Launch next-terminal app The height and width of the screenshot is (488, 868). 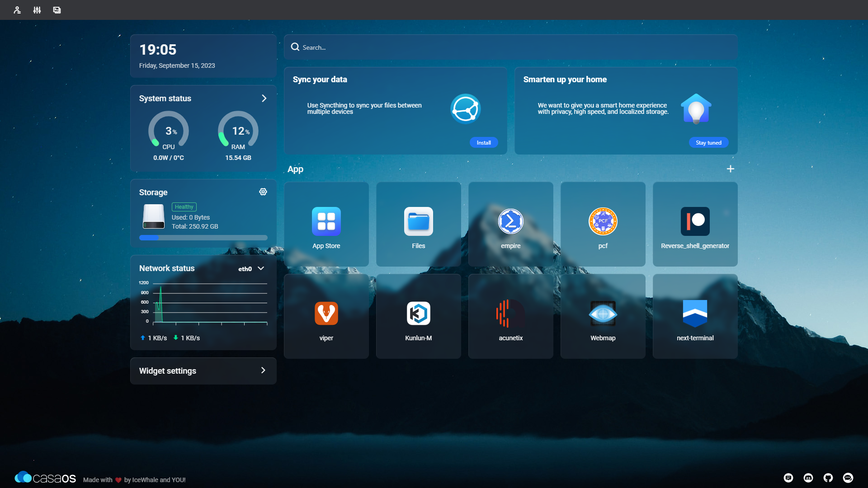pos(695,314)
